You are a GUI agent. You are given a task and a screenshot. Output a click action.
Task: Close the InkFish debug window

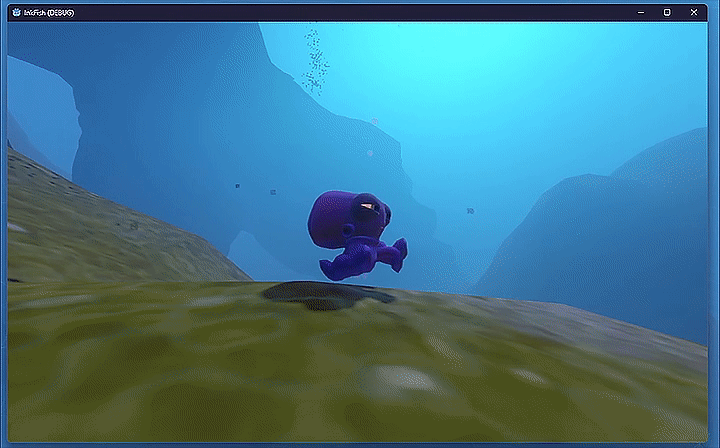click(695, 11)
